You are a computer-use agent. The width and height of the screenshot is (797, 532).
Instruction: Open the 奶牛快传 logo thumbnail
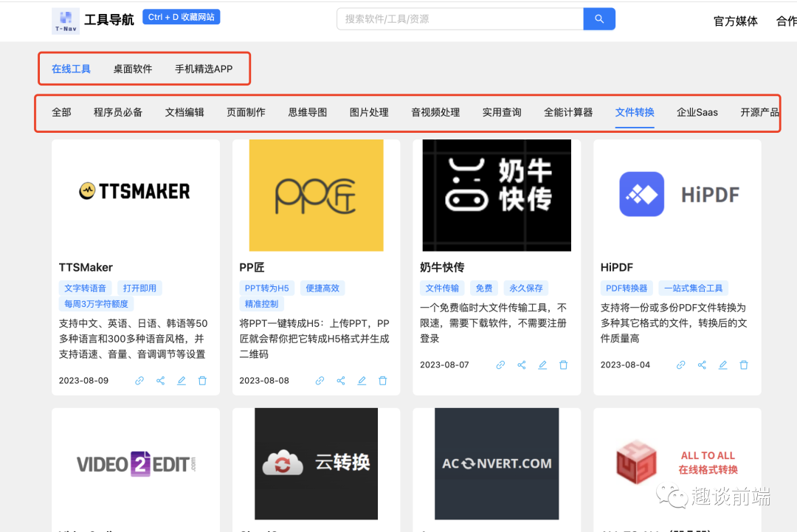point(497,195)
